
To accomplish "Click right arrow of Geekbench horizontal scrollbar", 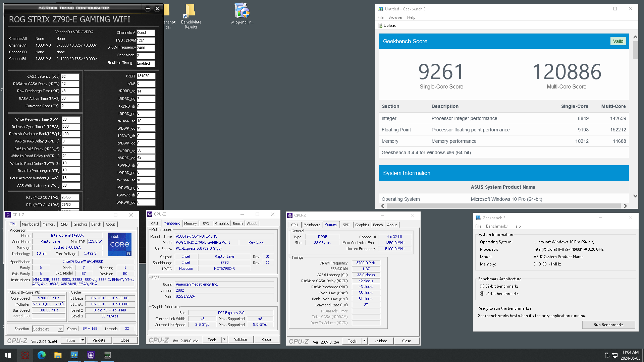I will pos(625,206).
